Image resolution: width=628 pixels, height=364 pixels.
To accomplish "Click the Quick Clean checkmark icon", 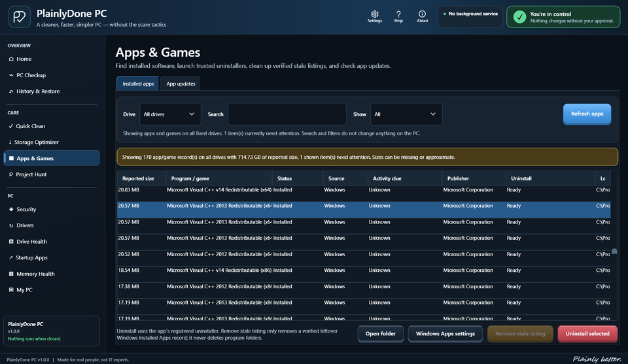I will click(11, 126).
